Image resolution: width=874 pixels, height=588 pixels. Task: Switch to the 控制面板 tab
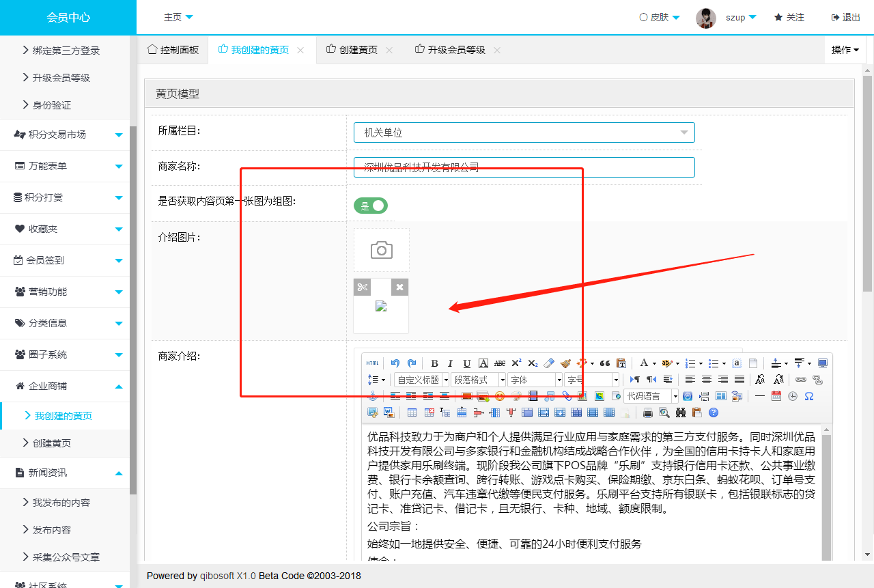173,50
